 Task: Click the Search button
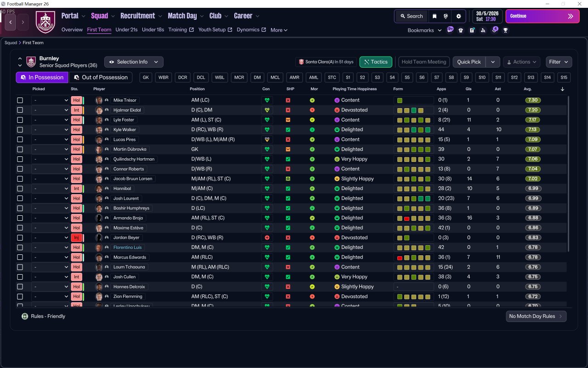[411, 16]
